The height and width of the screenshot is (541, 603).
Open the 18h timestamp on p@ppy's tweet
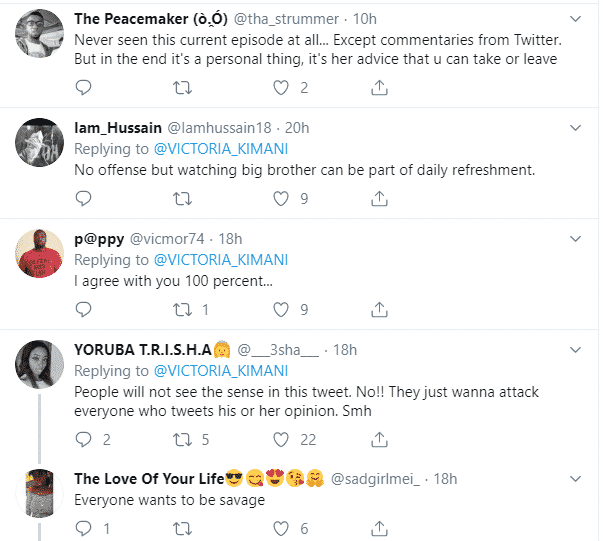point(231,239)
